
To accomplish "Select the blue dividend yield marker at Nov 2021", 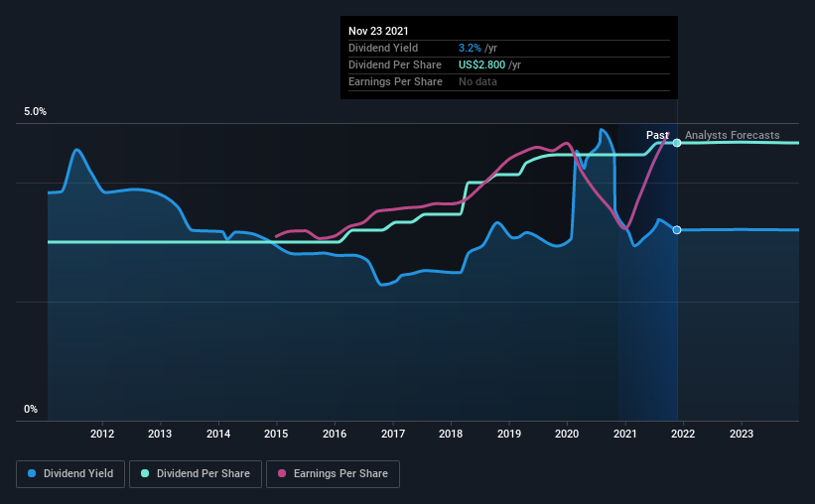I will pyautogui.click(x=677, y=230).
